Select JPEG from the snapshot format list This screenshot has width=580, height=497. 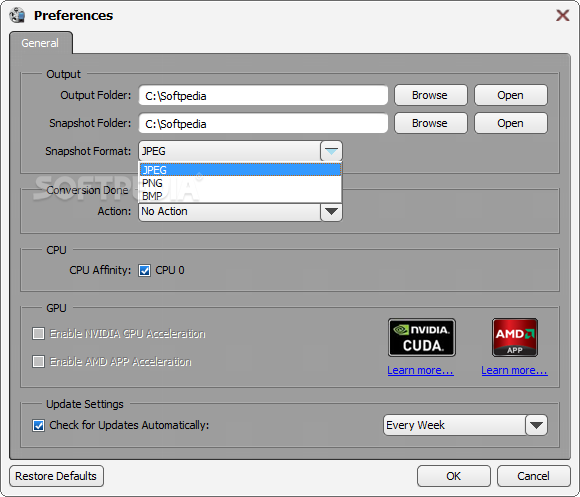click(x=240, y=170)
